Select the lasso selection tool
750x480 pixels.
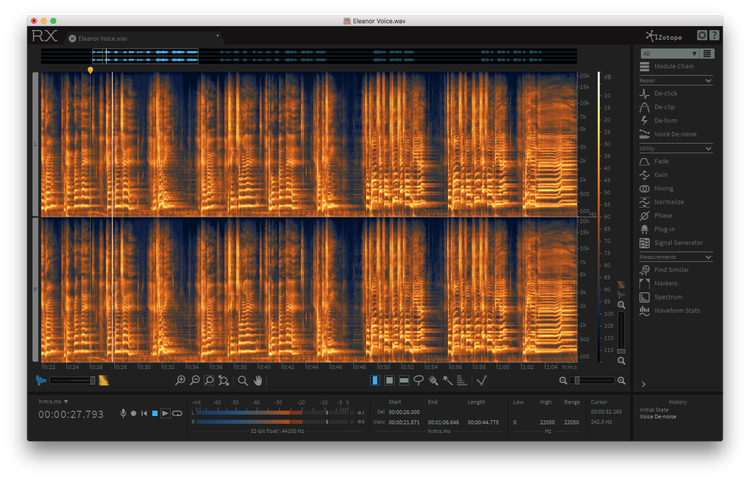(x=419, y=381)
